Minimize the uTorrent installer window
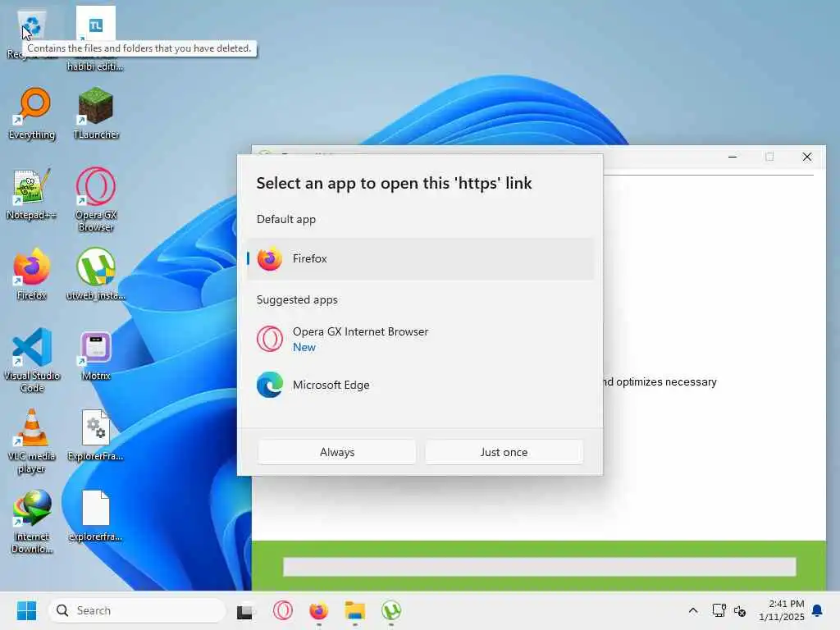Image resolution: width=840 pixels, height=630 pixels. click(733, 157)
